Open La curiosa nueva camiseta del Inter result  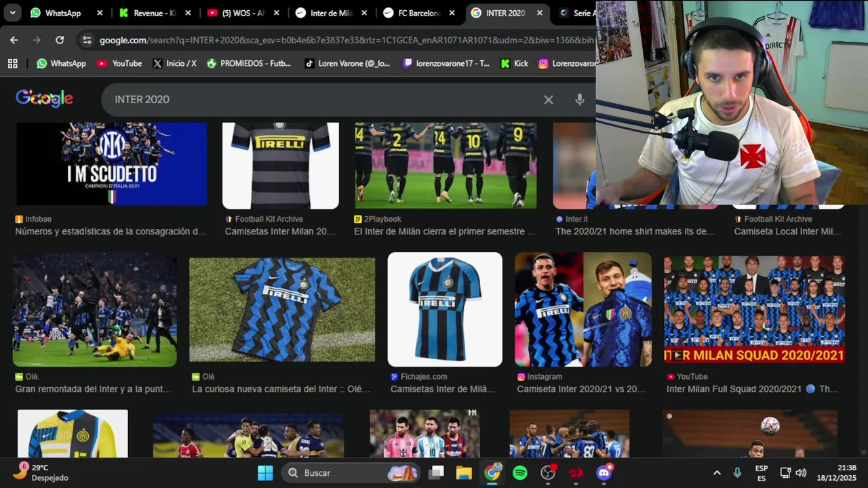[x=281, y=389]
